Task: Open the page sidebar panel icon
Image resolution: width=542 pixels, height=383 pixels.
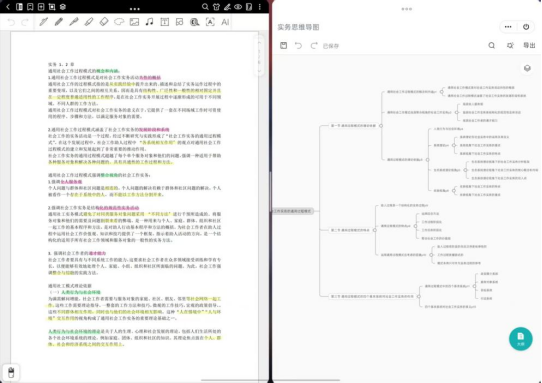Action: pyautogui.click(x=19, y=7)
